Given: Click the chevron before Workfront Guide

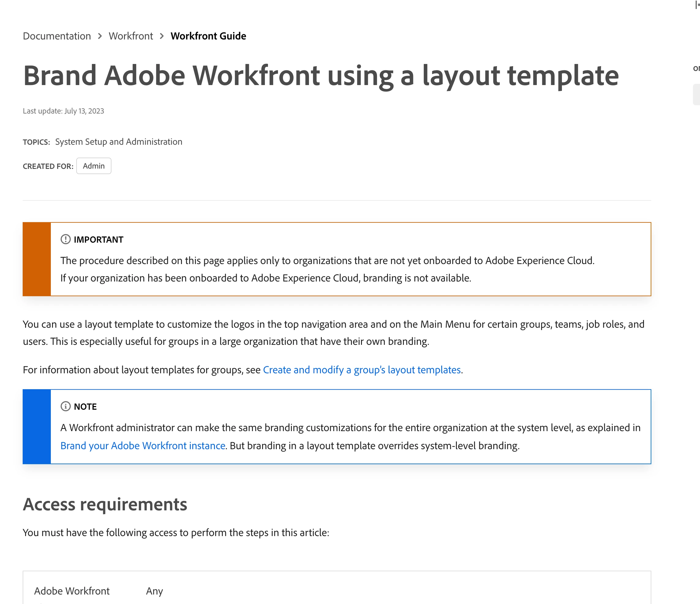Looking at the screenshot, I should (162, 36).
